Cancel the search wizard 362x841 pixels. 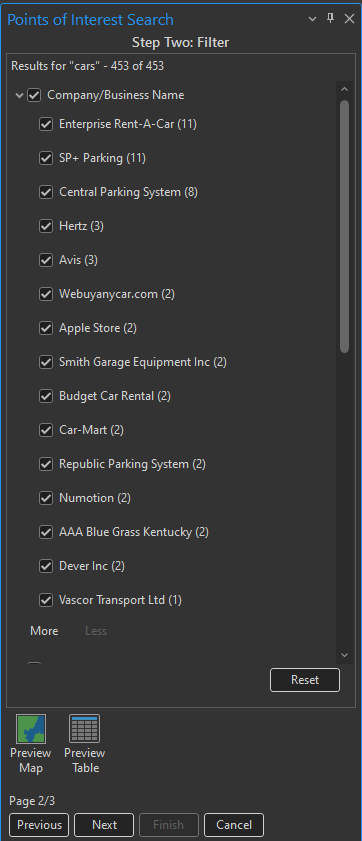click(x=234, y=824)
